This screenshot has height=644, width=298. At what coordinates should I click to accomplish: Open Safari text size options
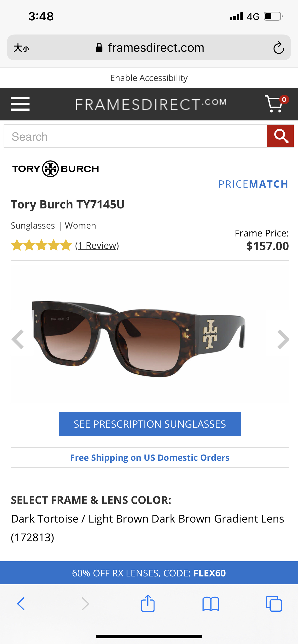pos(21,48)
